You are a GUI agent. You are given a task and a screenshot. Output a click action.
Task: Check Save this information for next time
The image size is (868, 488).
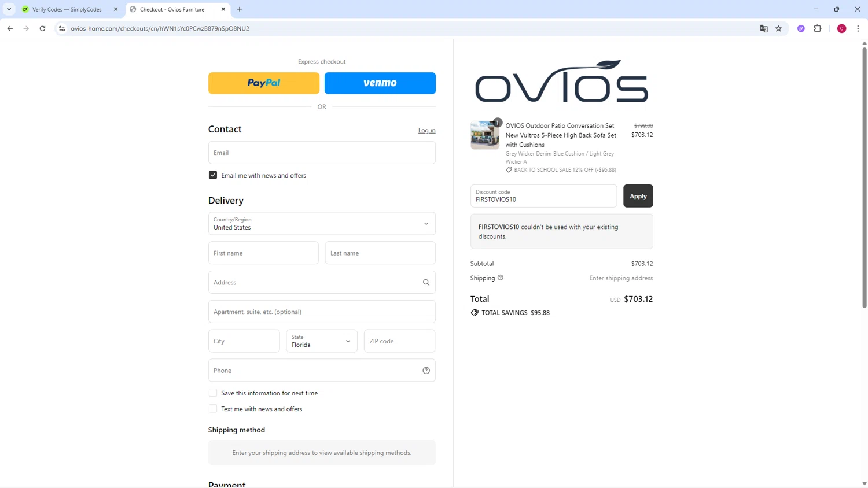tap(213, 393)
